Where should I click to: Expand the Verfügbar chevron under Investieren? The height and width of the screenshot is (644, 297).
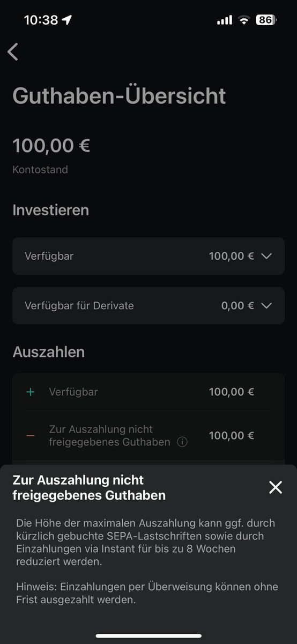266,257
